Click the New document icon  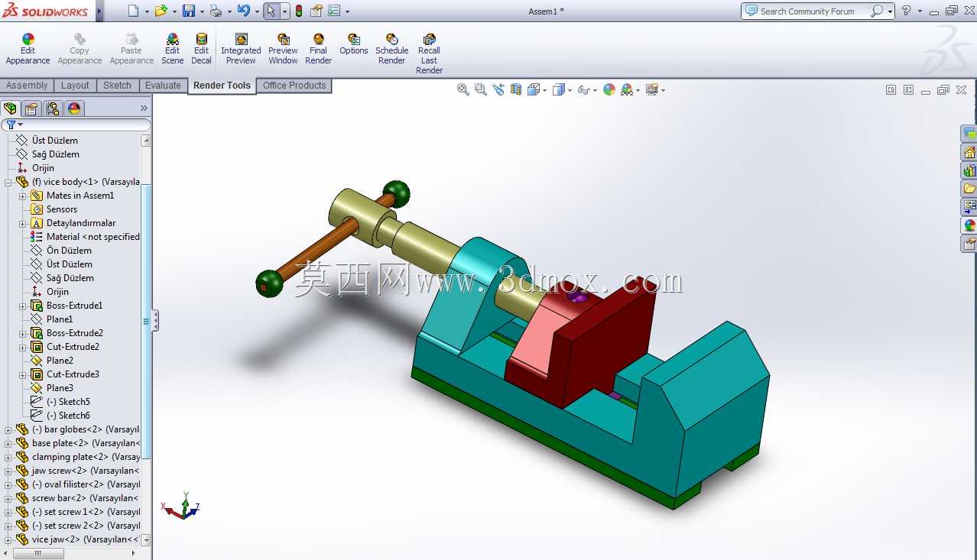(134, 11)
